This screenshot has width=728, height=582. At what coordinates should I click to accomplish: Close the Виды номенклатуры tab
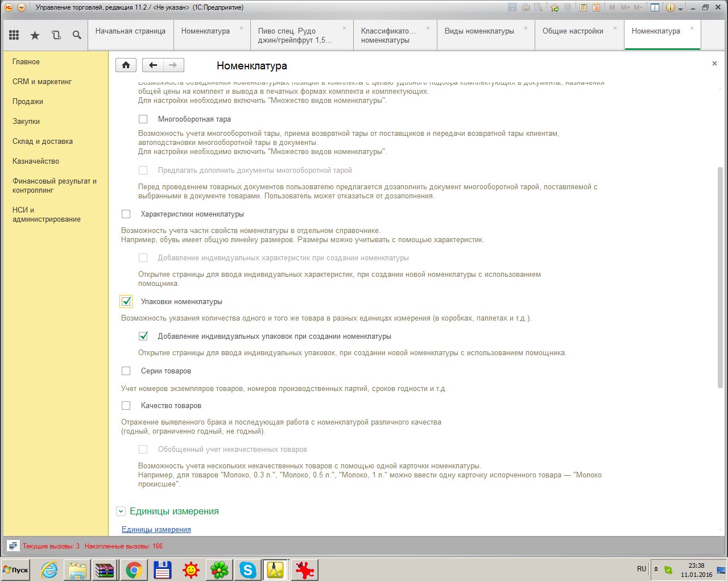tap(526, 28)
